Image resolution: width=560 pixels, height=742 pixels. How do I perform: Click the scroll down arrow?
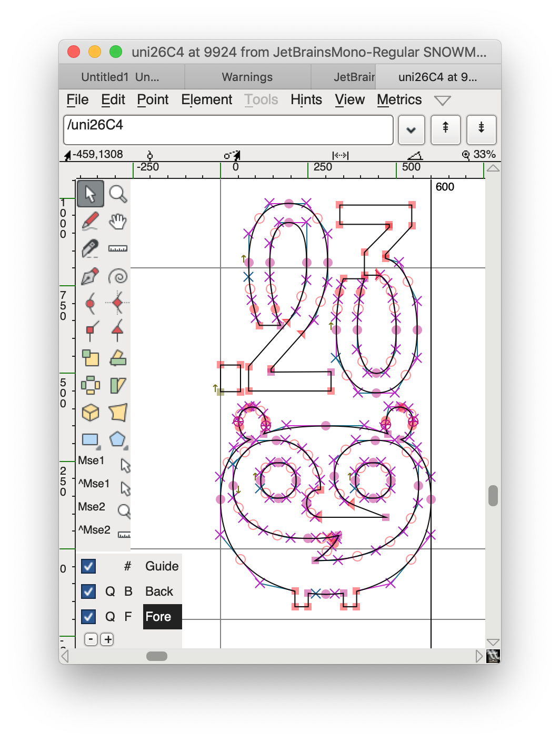pyautogui.click(x=493, y=642)
